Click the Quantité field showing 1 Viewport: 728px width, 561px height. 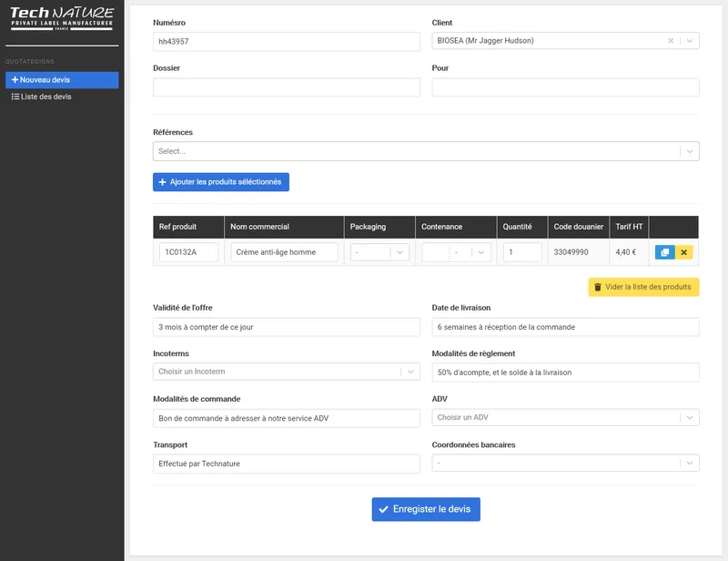521,252
